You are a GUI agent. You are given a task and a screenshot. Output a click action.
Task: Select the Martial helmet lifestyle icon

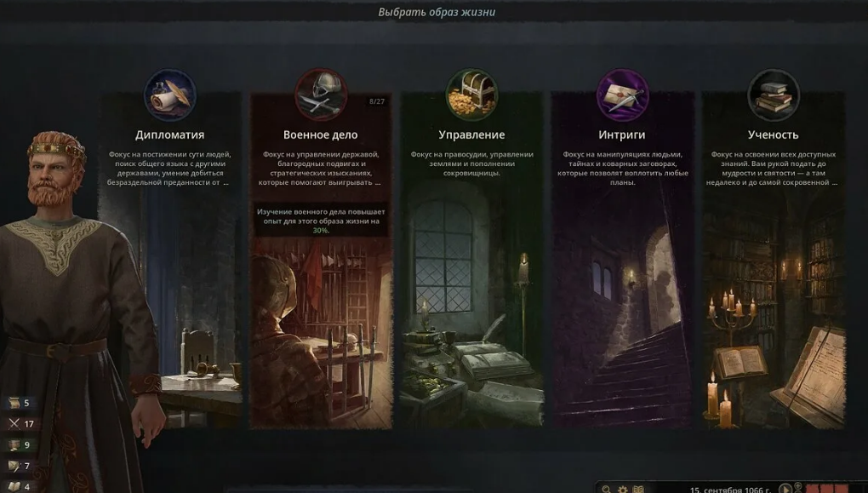click(x=321, y=95)
